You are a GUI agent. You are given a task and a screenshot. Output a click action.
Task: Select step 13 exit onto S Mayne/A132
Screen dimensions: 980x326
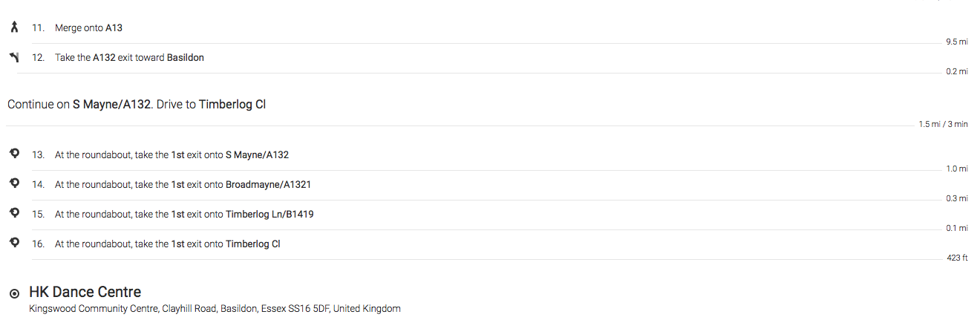click(171, 155)
